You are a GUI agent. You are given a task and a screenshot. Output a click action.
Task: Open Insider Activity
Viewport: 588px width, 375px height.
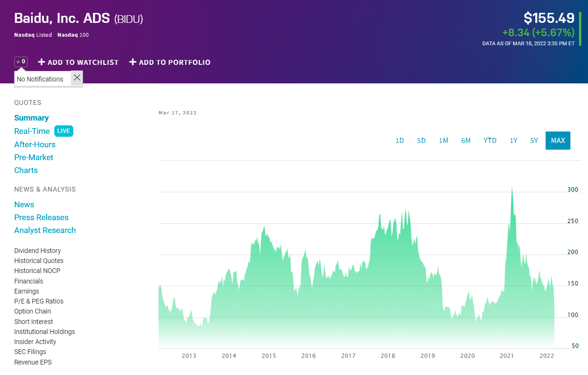(35, 342)
